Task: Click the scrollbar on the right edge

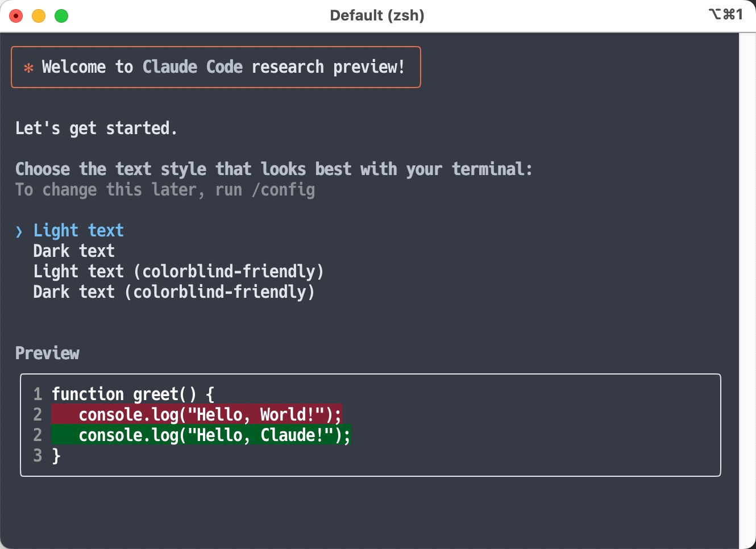Action: (747, 273)
